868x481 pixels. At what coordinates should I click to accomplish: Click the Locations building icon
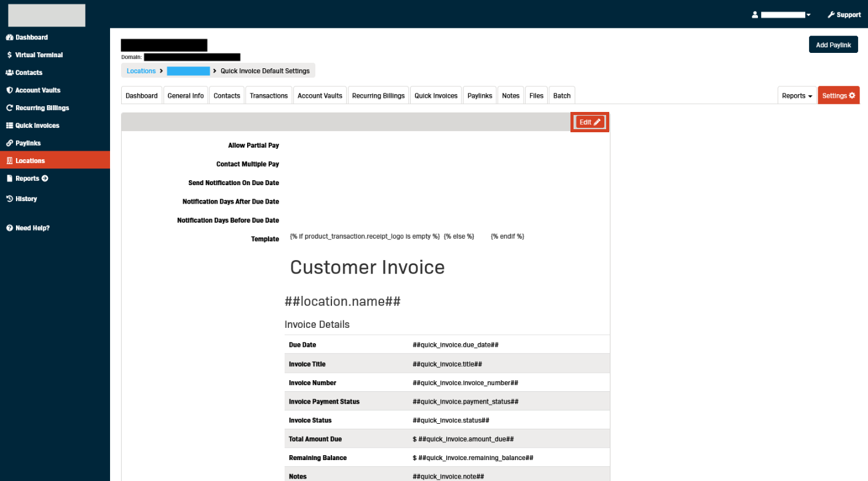click(9, 161)
